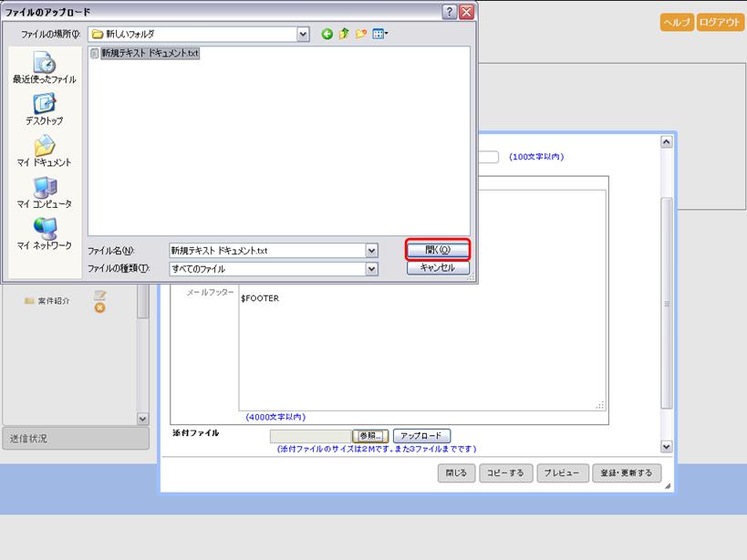Open the view menu icon
This screenshot has width=747, height=560.
point(380,34)
